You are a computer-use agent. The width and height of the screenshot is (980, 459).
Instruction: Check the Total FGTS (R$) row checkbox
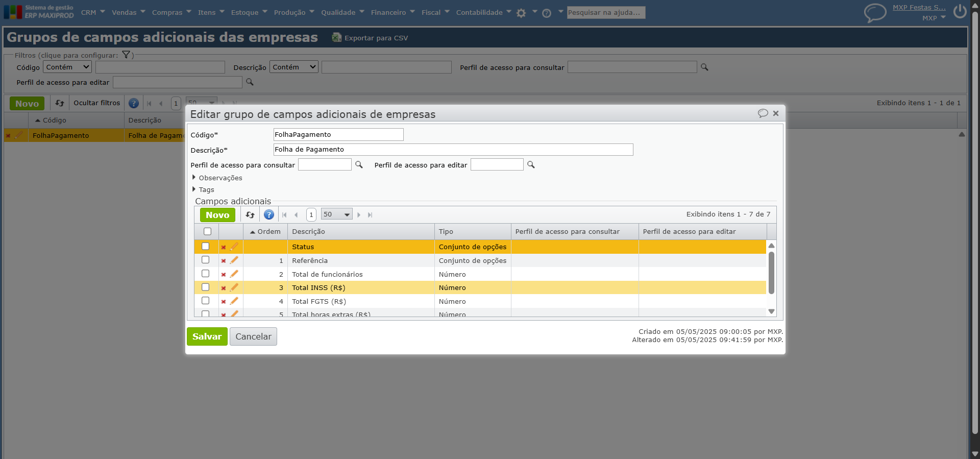[205, 301]
